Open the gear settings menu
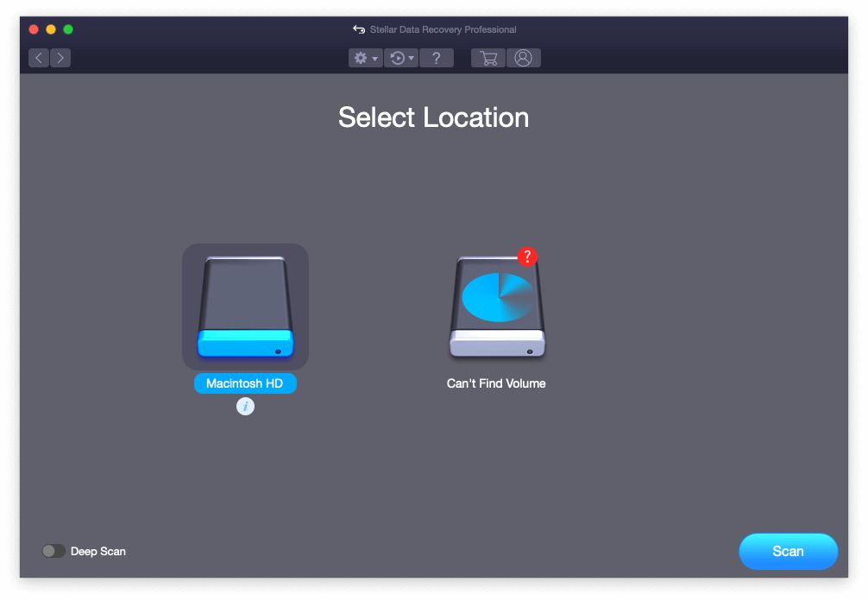Screen dimensions: 868x601 click(365, 58)
